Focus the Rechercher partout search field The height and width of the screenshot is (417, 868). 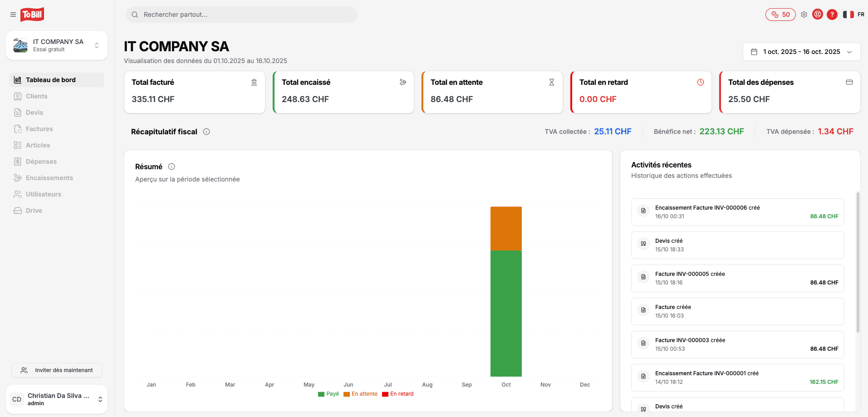coord(242,15)
